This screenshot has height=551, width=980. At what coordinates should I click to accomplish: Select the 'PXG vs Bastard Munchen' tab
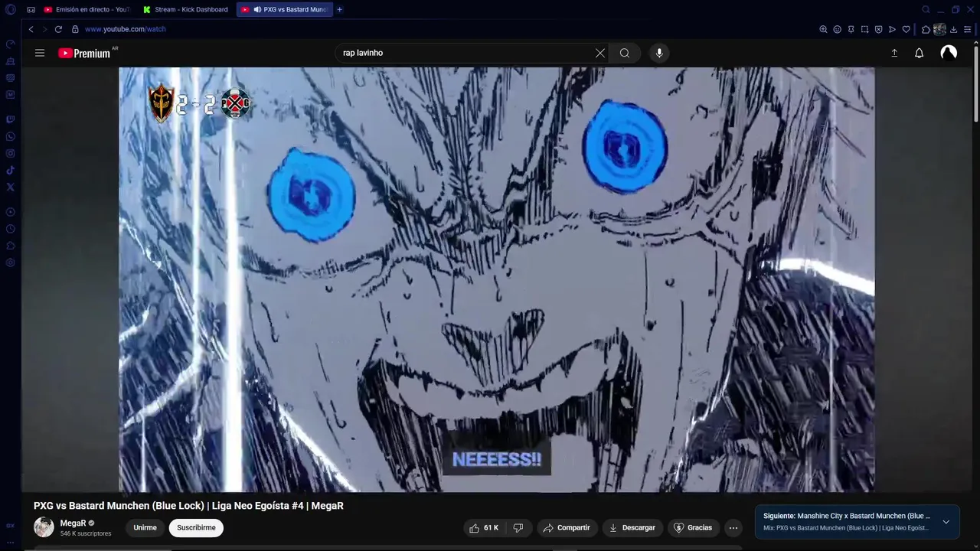(x=285, y=10)
